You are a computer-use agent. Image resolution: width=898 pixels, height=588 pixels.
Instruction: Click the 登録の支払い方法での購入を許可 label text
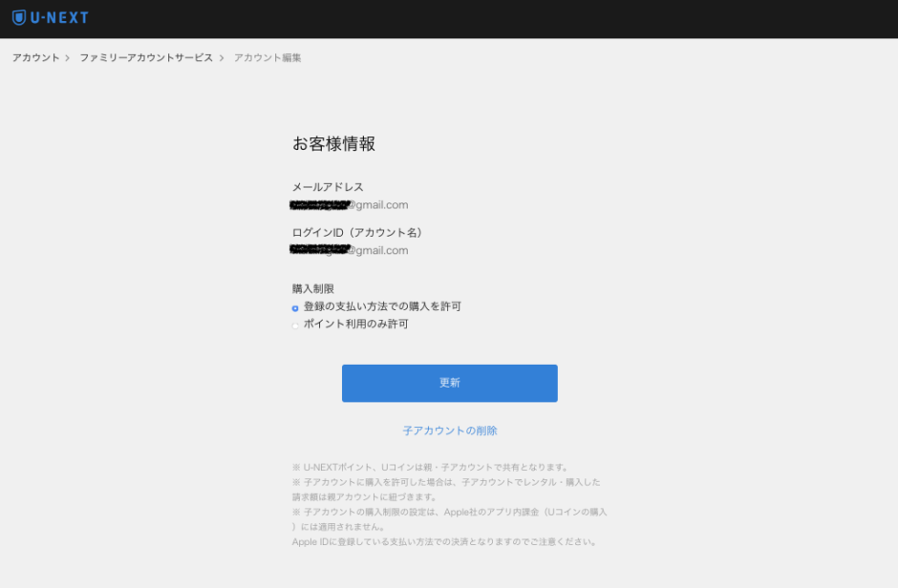pyautogui.click(x=382, y=306)
